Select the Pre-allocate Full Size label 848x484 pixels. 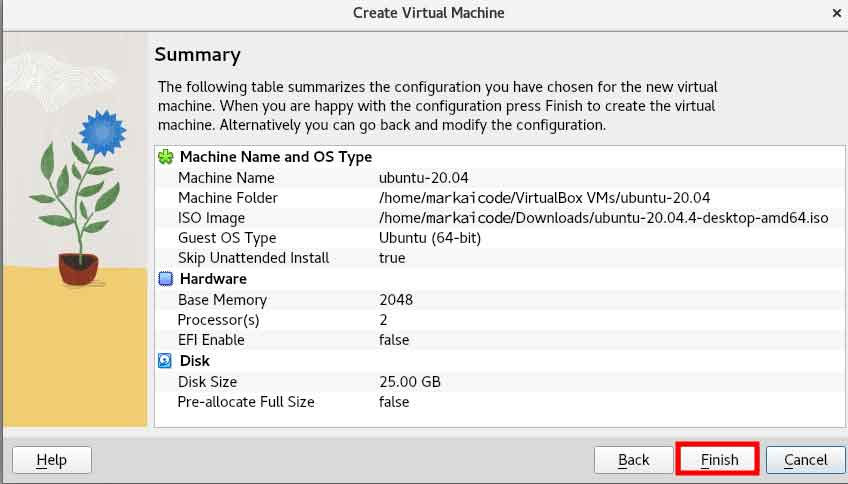click(246, 402)
